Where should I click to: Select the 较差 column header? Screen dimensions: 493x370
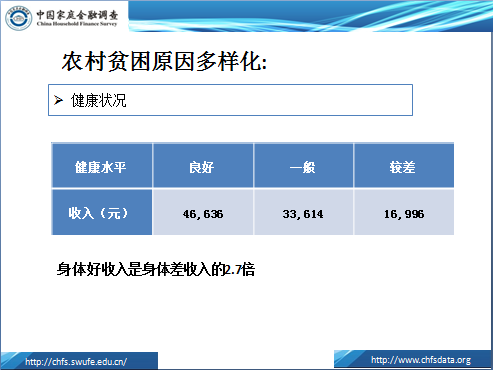(404, 166)
